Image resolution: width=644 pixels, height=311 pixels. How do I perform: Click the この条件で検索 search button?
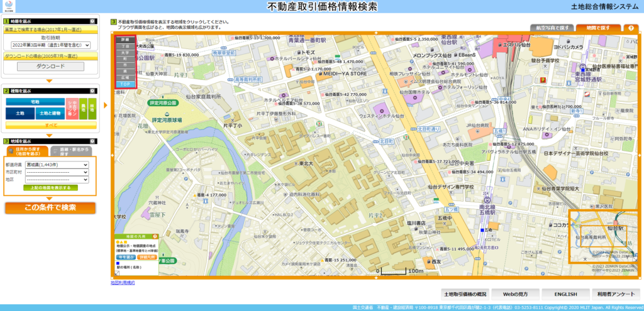[x=50, y=208]
